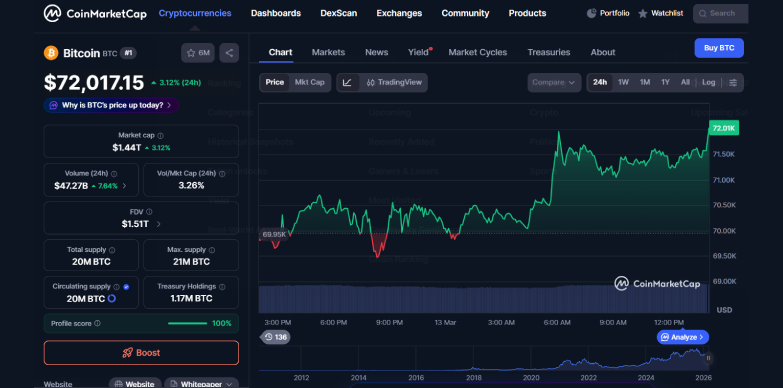Click the Analyze button

(x=683, y=337)
